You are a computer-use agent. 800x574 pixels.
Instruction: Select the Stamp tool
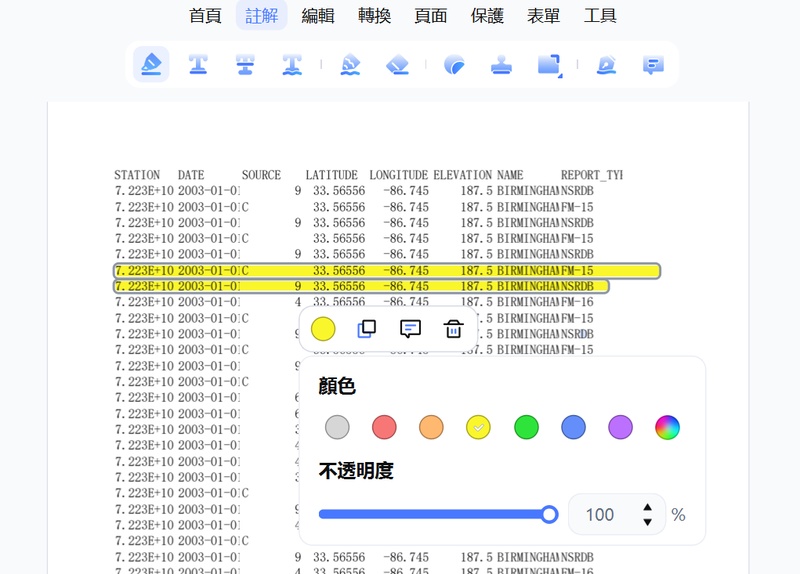point(501,65)
